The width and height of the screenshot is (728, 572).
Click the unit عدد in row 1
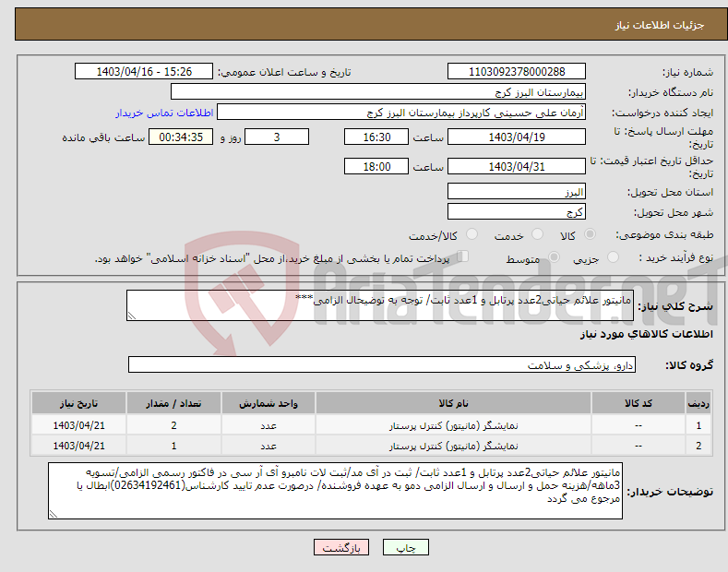(269, 425)
